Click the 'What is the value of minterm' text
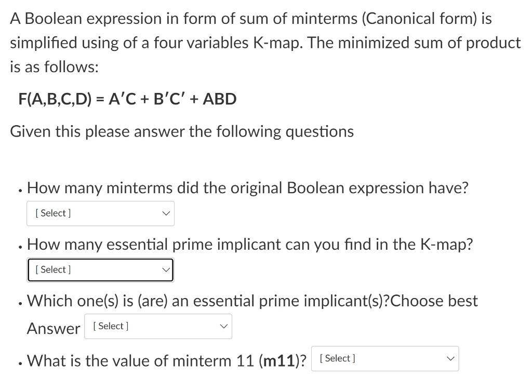532x392 pixels. (x=140, y=360)
